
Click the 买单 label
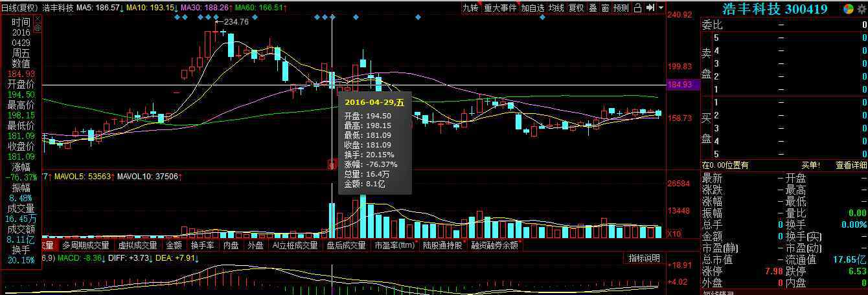click(x=810, y=166)
